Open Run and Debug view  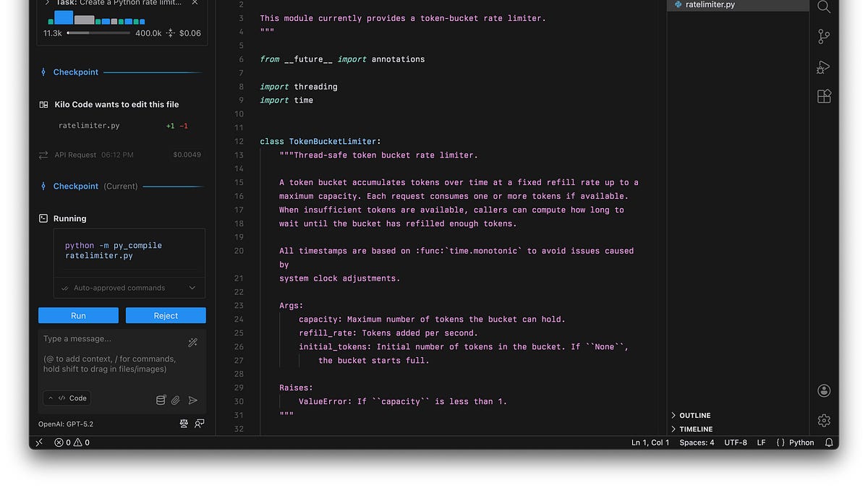pyautogui.click(x=823, y=67)
